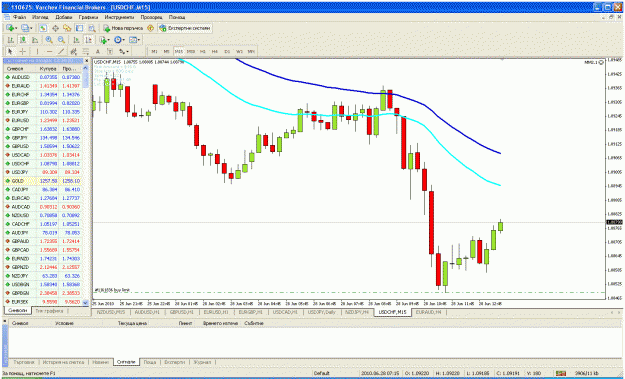
Task: Open the Изглед menu
Action: (x=40, y=18)
